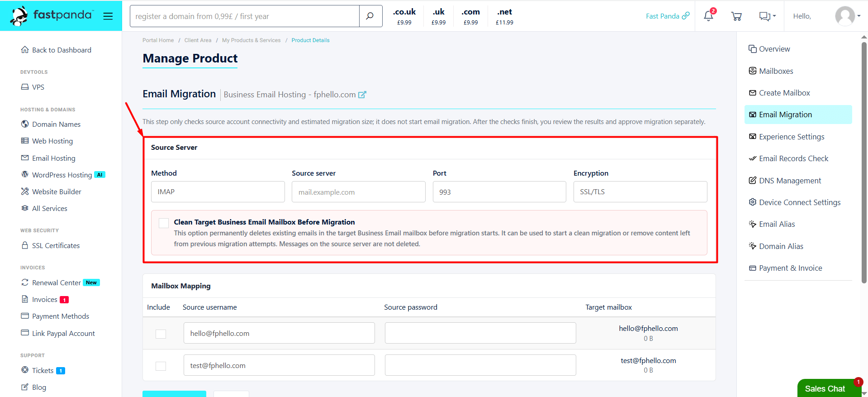Open Domain Names sidebar item

pos(51,124)
